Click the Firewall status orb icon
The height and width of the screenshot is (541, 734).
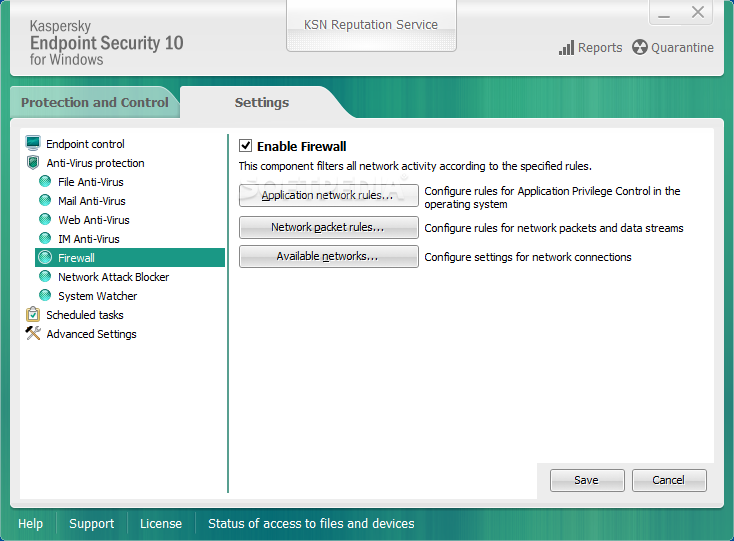pyautogui.click(x=45, y=257)
